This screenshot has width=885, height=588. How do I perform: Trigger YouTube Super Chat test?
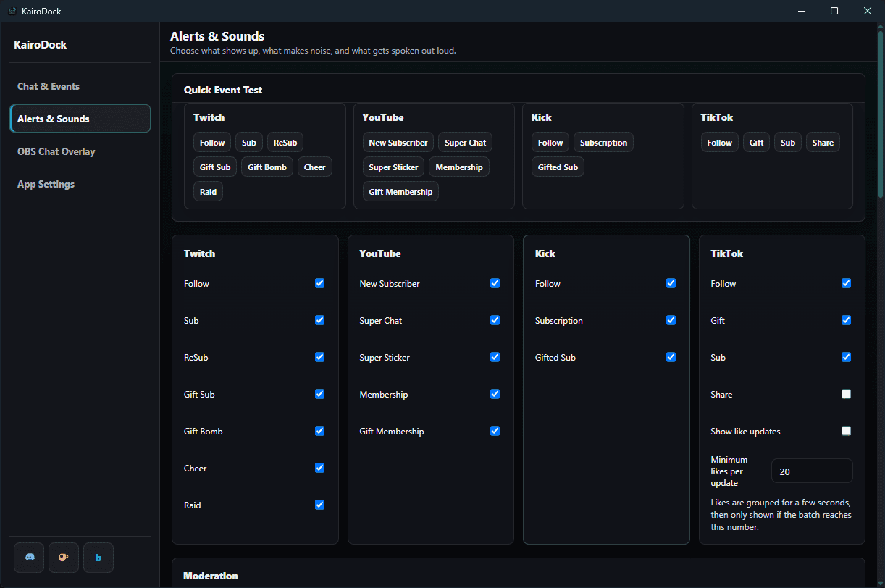[x=466, y=143]
